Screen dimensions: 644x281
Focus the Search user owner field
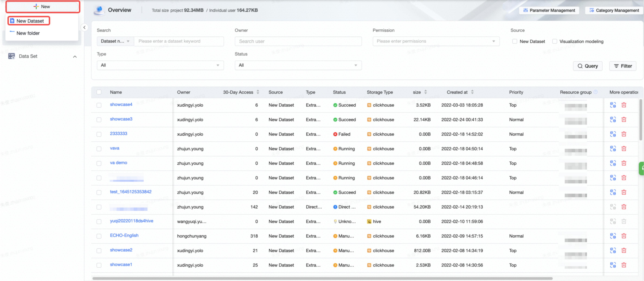point(298,41)
